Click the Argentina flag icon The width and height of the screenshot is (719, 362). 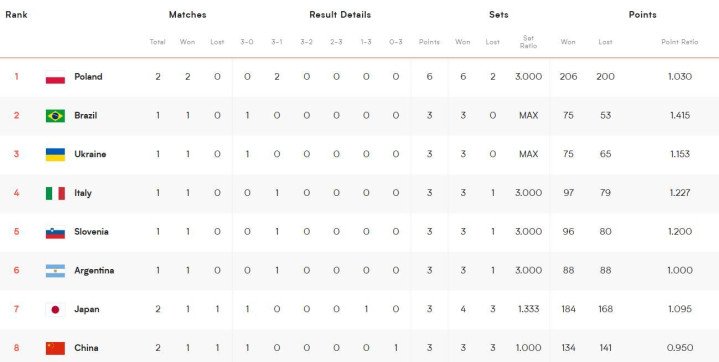pos(55,271)
